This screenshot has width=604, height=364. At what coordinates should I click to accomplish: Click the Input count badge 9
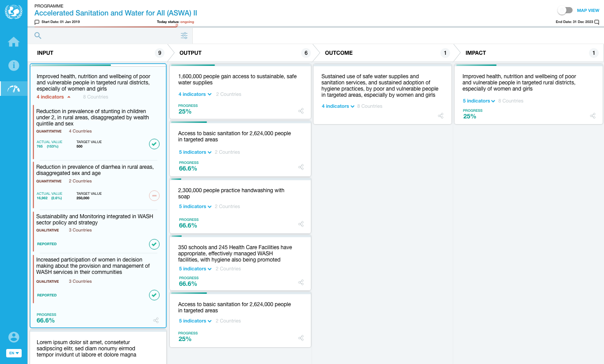click(159, 53)
